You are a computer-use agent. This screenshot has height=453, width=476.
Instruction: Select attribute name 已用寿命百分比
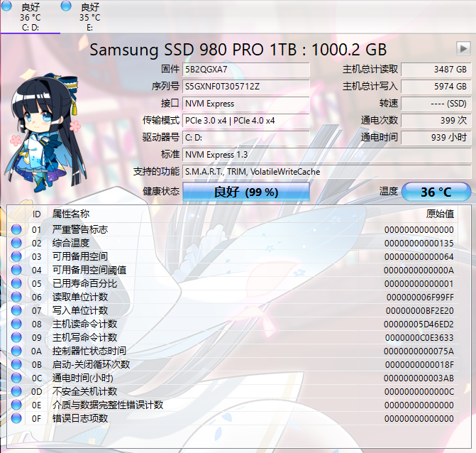(84, 283)
